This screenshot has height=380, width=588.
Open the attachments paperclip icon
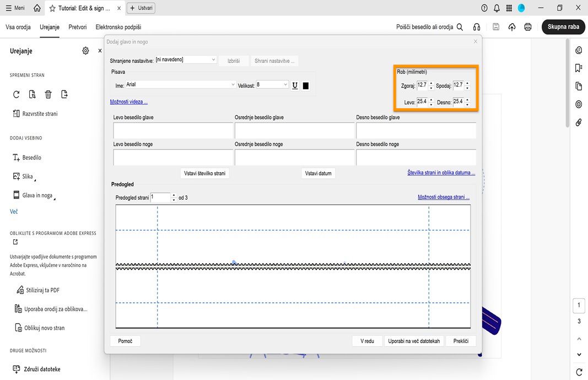click(x=579, y=122)
